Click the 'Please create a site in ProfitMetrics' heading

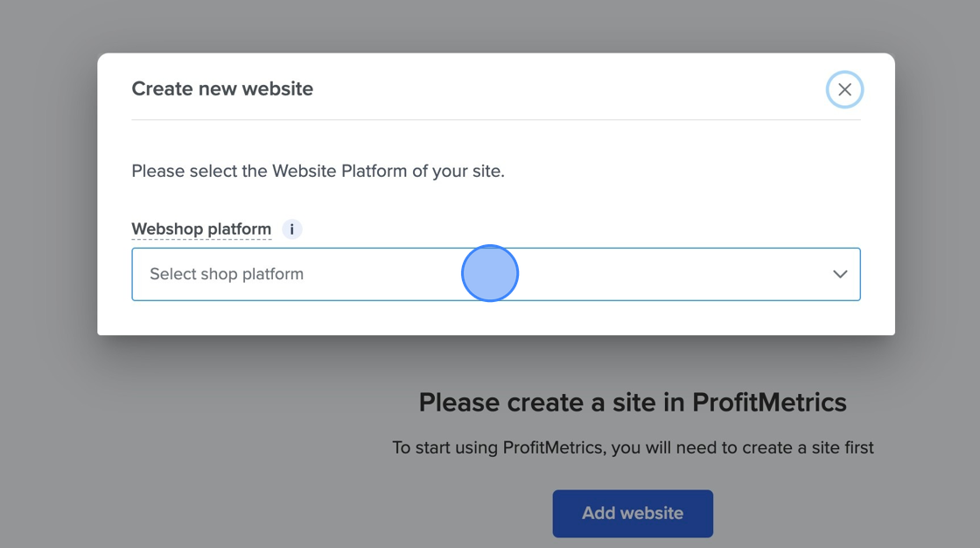(x=633, y=402)
